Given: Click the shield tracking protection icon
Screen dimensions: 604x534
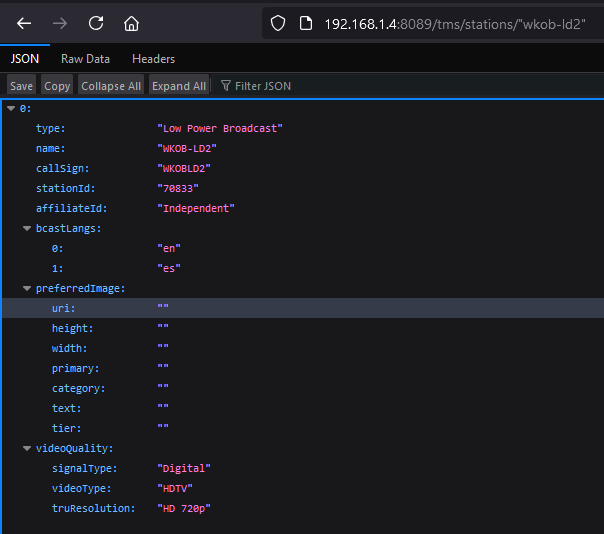Looking at the screenshot, I should (x=279, y=23).
